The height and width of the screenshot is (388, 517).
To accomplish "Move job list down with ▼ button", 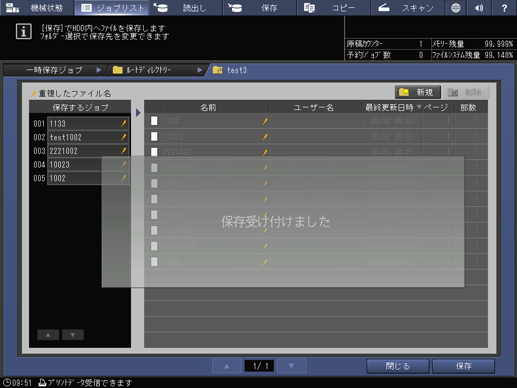I will [73, 335].
